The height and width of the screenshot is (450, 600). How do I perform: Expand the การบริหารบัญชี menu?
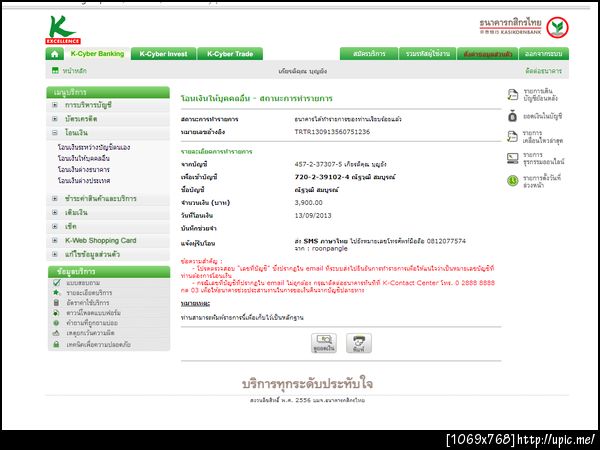(55, 105)
